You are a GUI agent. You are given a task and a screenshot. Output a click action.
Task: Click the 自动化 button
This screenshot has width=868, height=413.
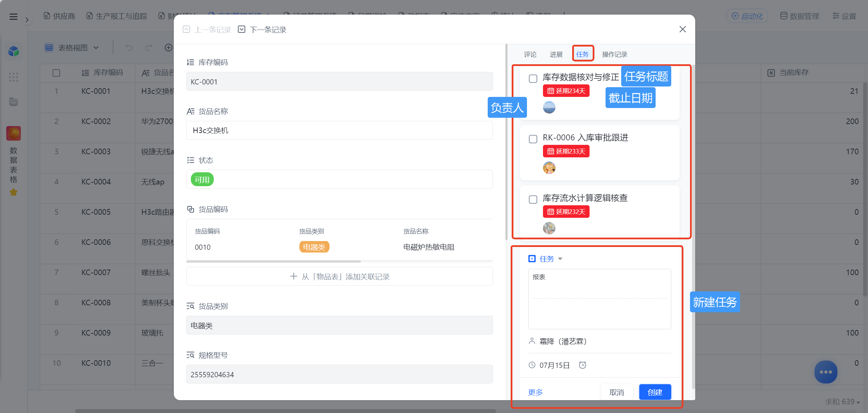(x=747, y=16)
